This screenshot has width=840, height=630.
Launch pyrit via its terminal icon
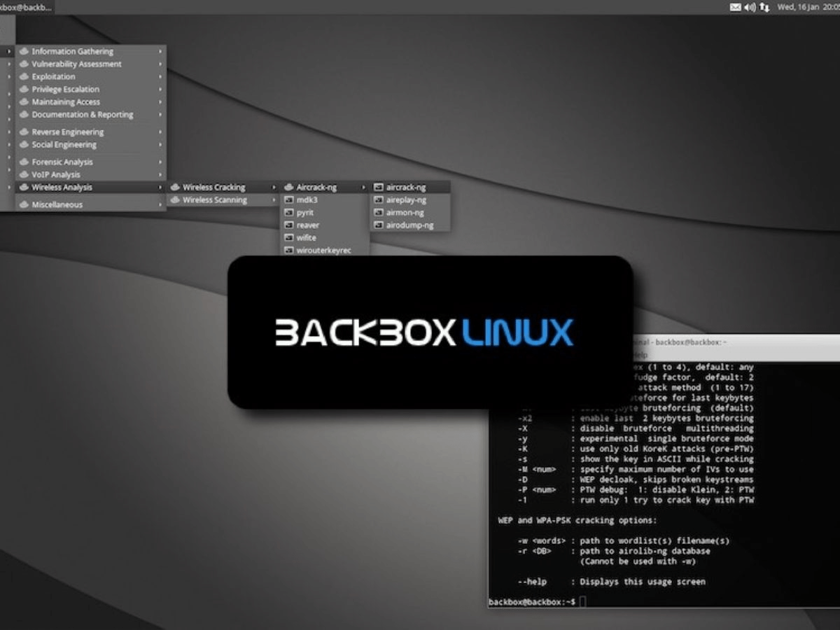coord(289,213)
